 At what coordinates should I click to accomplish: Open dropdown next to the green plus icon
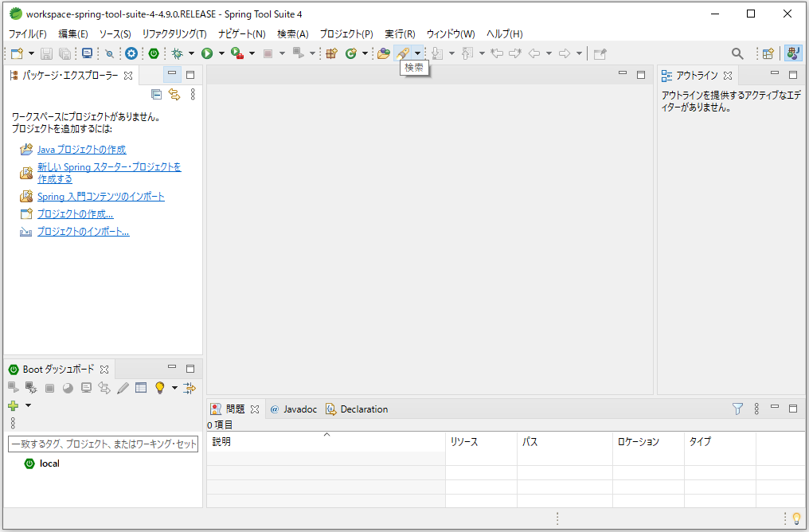(x=29, y=405)
